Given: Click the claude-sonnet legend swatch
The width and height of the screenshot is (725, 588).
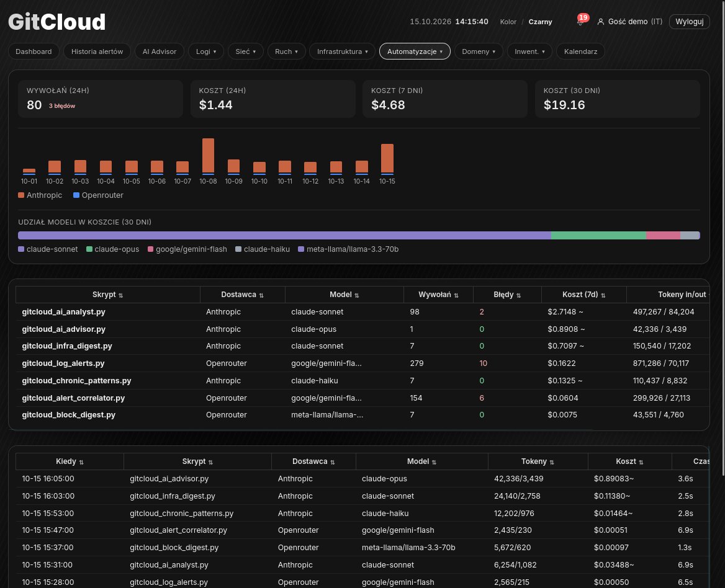Looking at the screenshot, I should tap(21, 249).
